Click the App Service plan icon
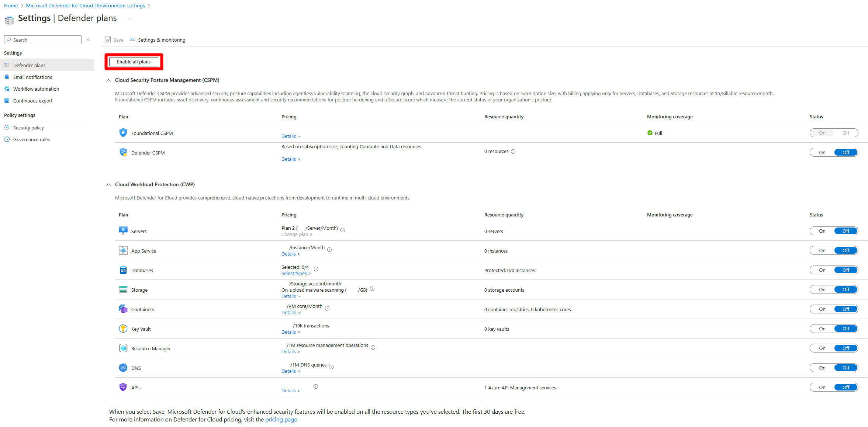868x427 pixels. pos(123,250)
